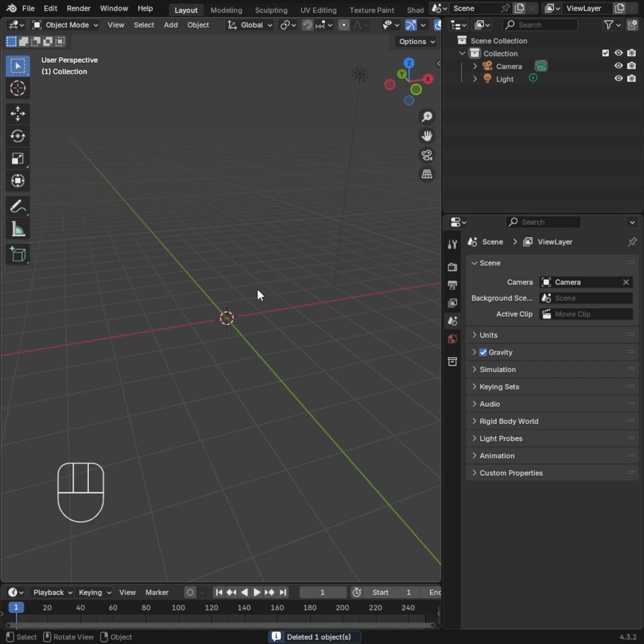Select the Move tool in toolbar
The width and height of the screenshot is (644, 644).
coord(18,113)
